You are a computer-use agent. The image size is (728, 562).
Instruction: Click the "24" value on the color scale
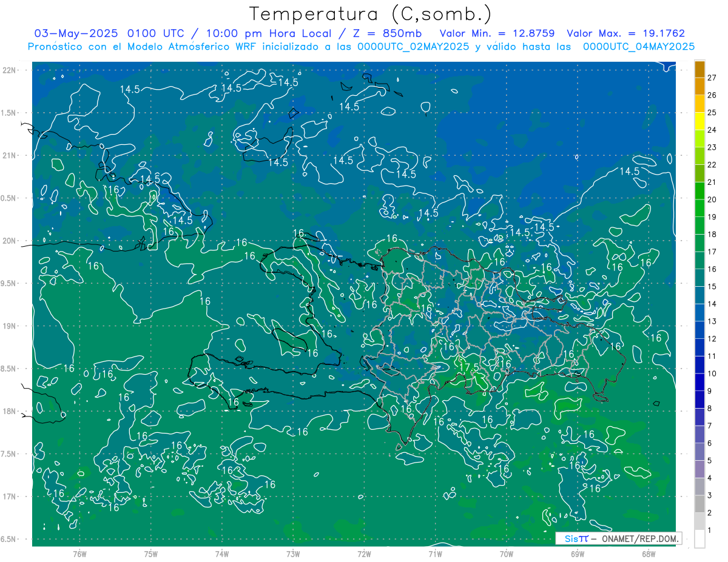pos(712,130)
